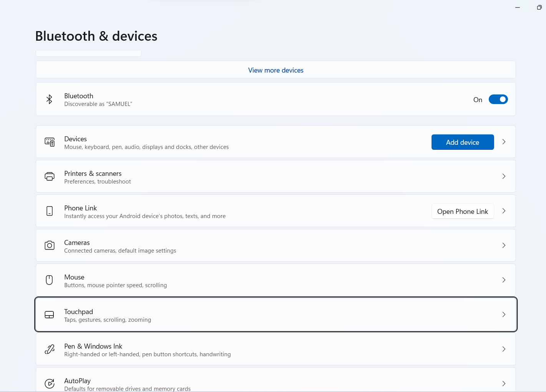The height and width of the screenshot is (392, 546).
Task: Click the printer icon
Action: [50, 177]
